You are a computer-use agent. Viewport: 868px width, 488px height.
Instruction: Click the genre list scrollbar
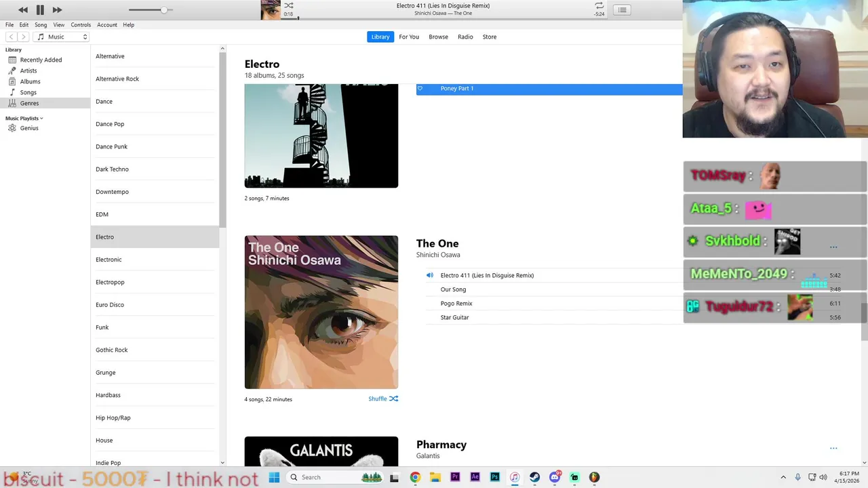[222, 139]
